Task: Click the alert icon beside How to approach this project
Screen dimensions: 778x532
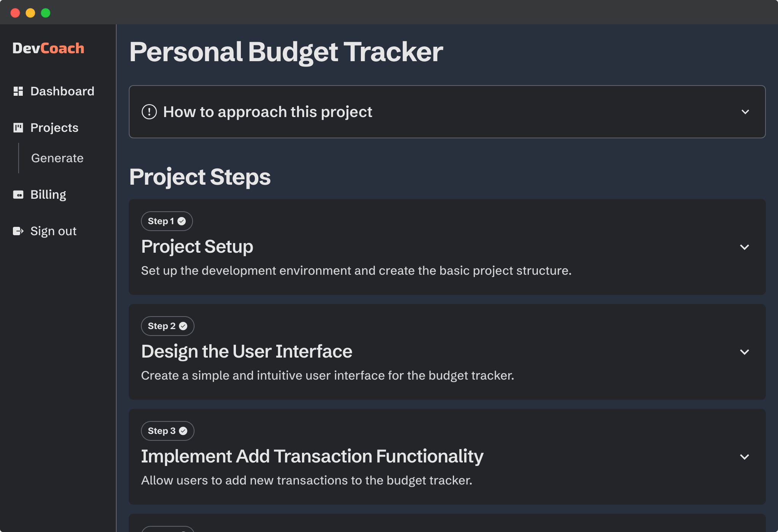Action: click(150, 112)
